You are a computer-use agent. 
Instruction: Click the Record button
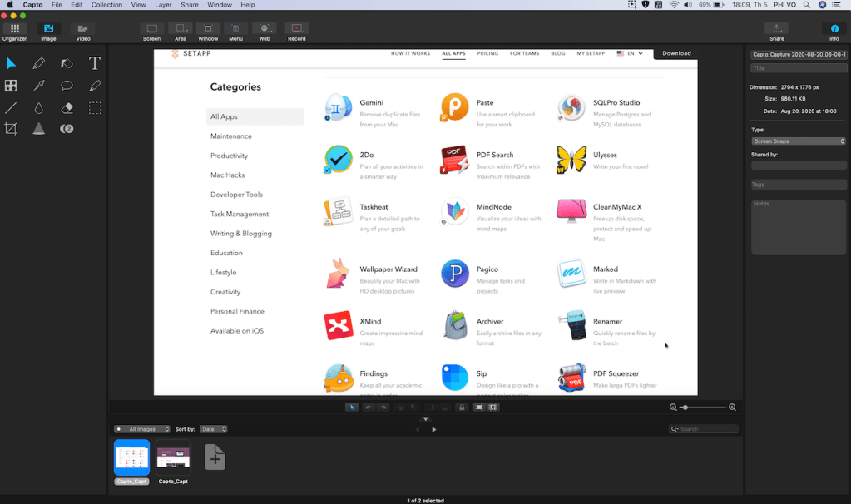296,32
